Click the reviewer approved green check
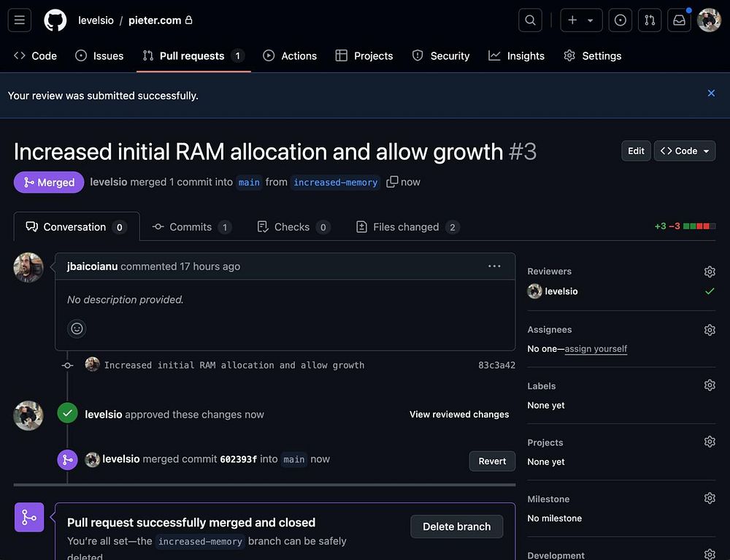The height and width of the screenshot is (560, 730). pos(710,291)
